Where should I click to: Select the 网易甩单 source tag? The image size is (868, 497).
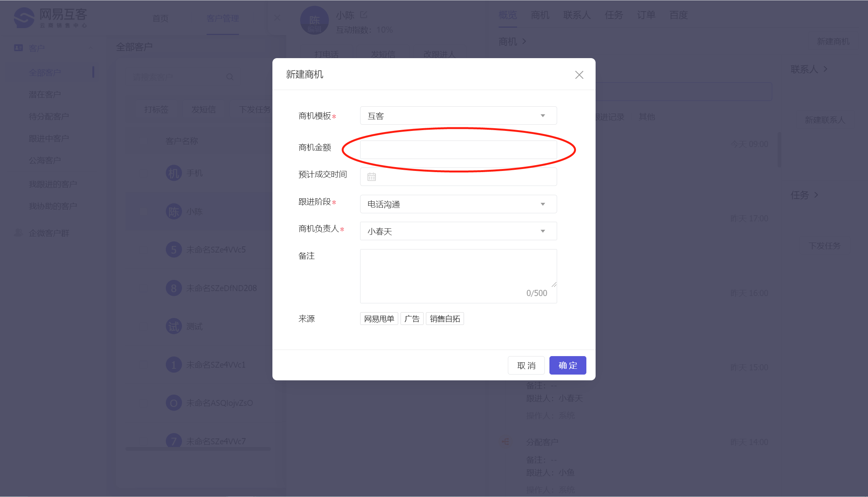379,319
